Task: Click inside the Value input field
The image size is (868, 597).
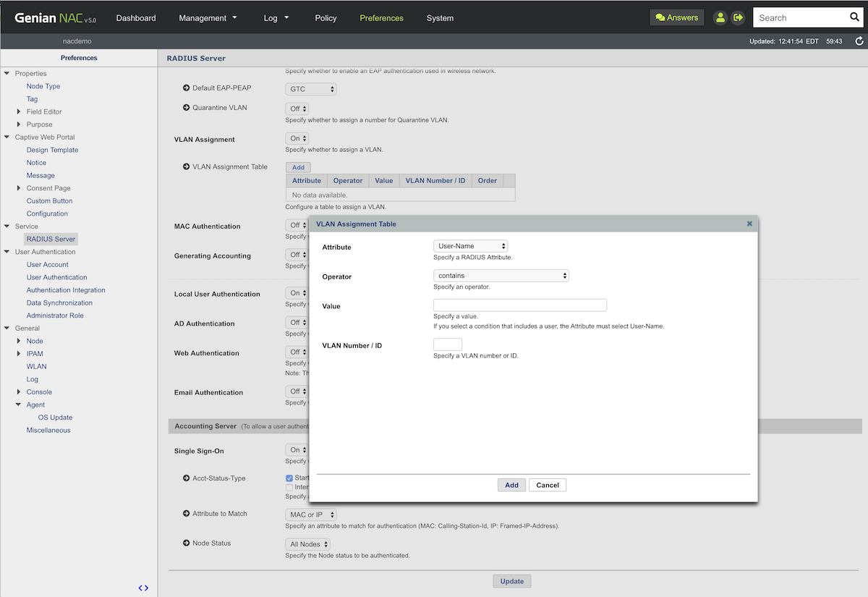Action: tap(519, 304)
